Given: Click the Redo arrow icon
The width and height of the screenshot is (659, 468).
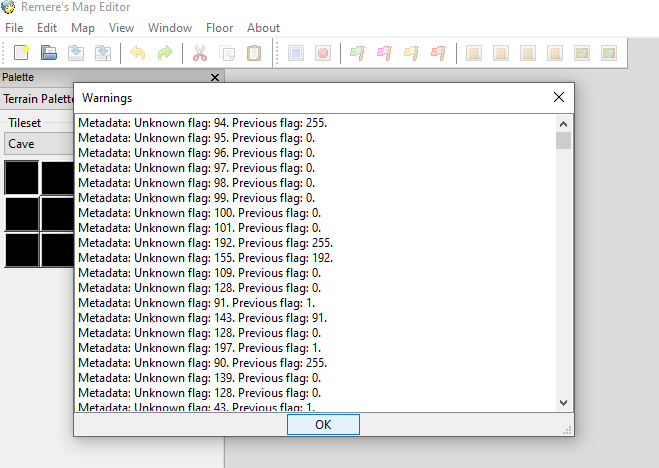Looking at the screenshot, I should [165, 53].
